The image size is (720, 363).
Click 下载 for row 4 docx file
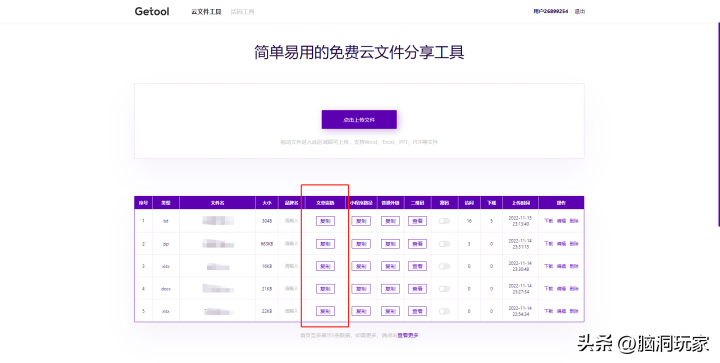(x=549, y=289)
